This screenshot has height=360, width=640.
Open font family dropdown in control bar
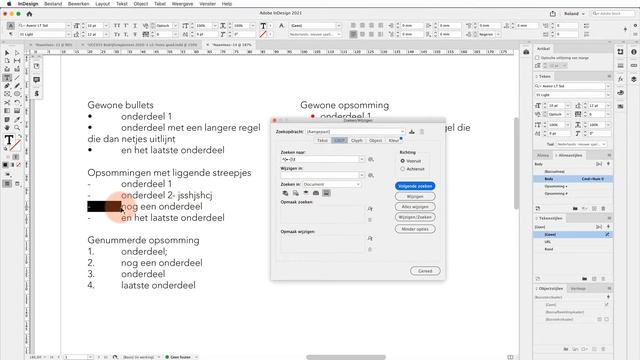coord(68,25)
